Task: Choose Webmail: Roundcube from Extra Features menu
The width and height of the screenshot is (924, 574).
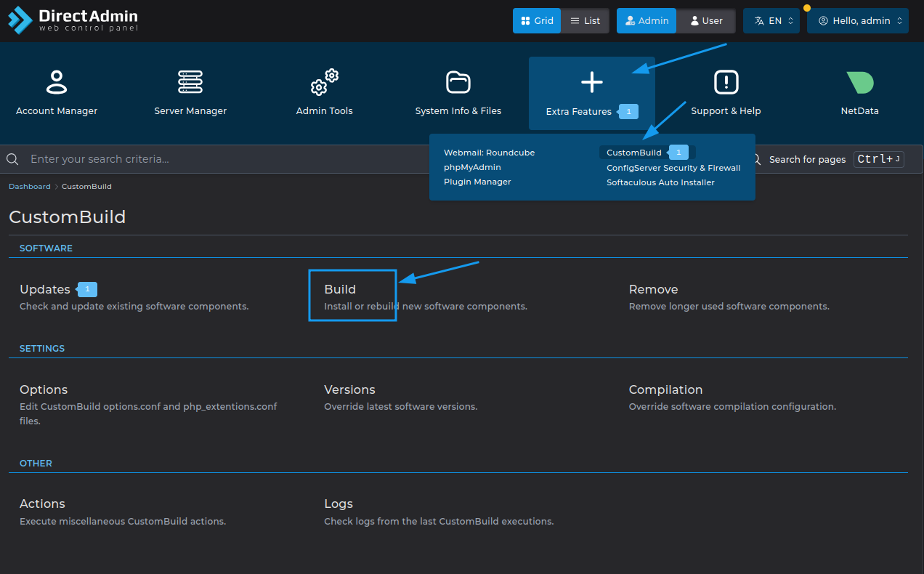Action: coord(490,153)
